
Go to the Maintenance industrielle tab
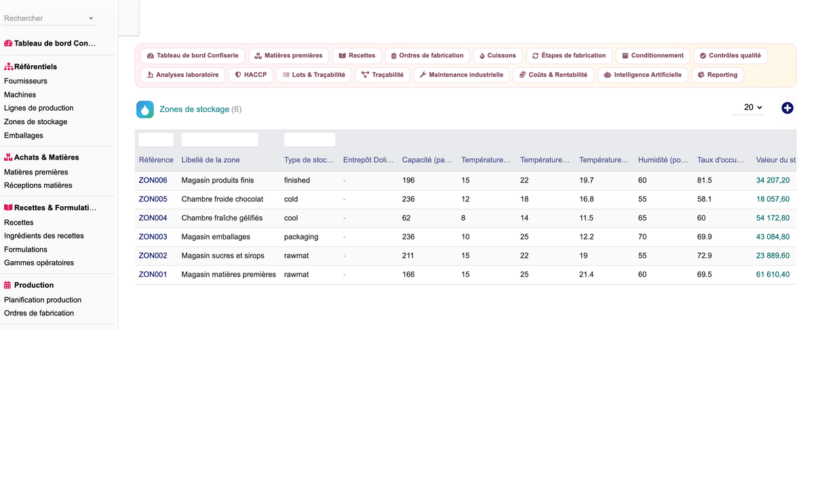(x=461, y=75)
